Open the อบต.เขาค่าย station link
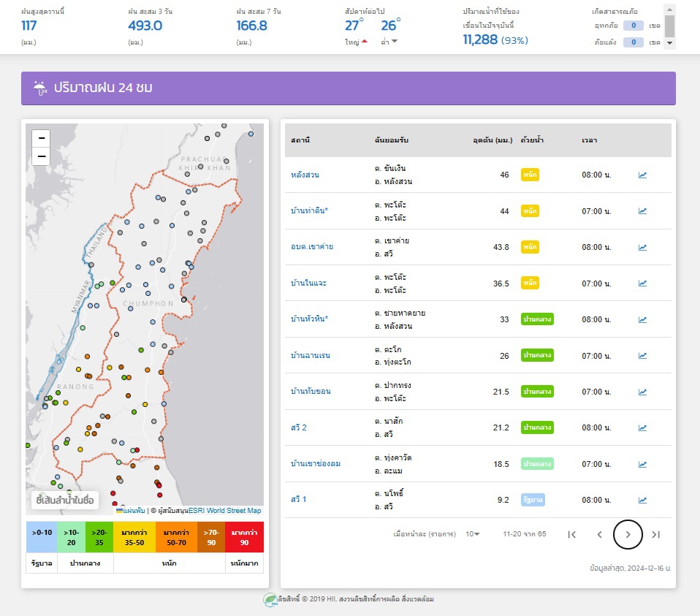This screenshot has width=700, height=616. [x=312, y=247]
